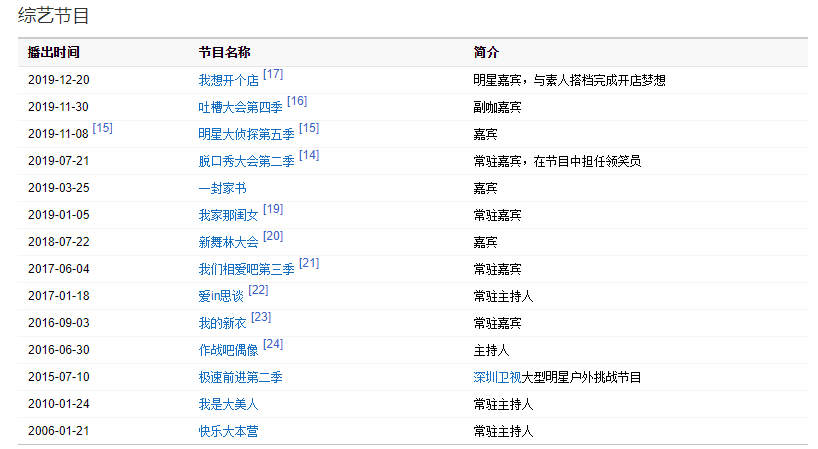The width and height of the screenshot is (818, 449).
Task: Click 我们相爱吧第三季 link
Action: 246,270
